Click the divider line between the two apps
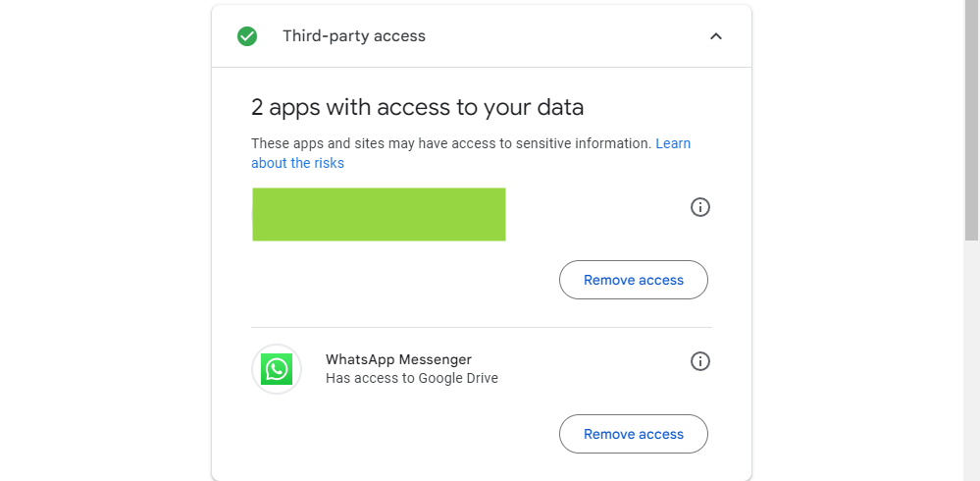The height and width of the screenshot is (481, 980). coord(481,327)
